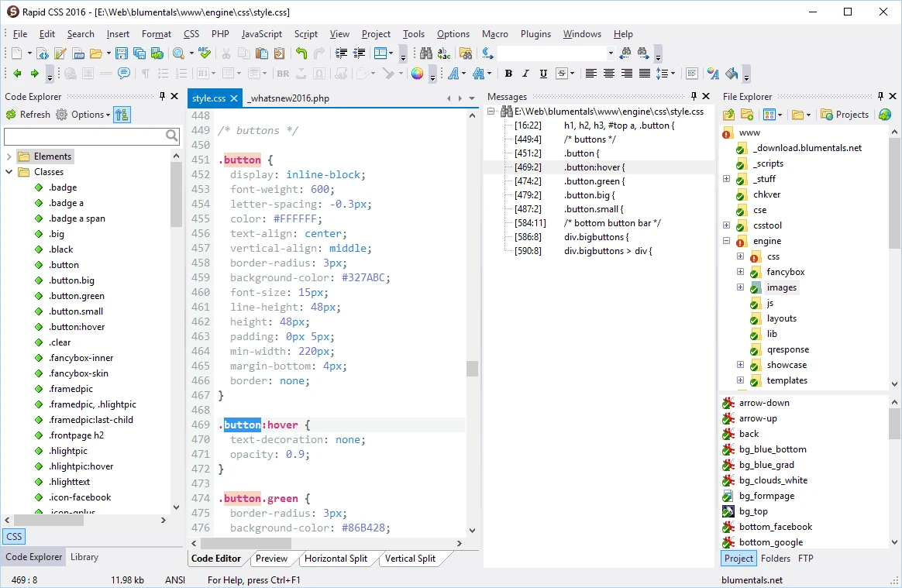Apply underline formatting

543,74
